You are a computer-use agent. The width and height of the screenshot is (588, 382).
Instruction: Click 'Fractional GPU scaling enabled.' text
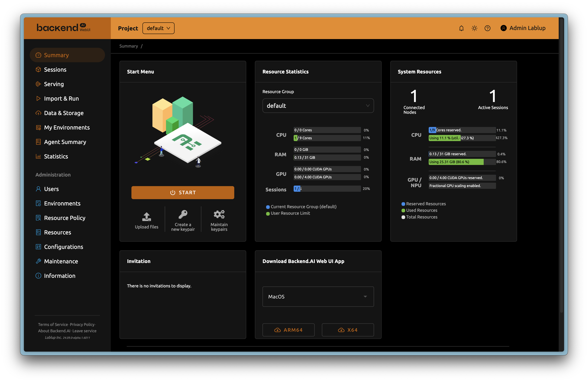point(455,186)
